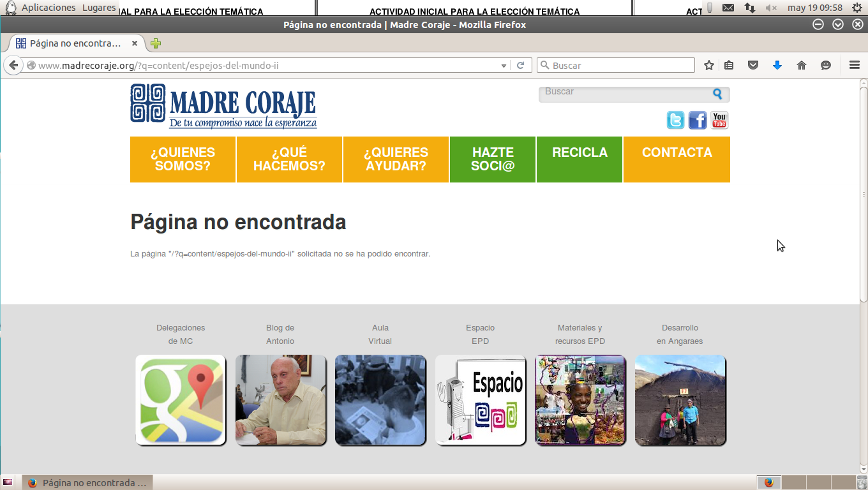Image resolution: width=868 pixels, height=490 pixels.
Task: Open the Firefox downloads arrow
Action: (x=777, y=65)
